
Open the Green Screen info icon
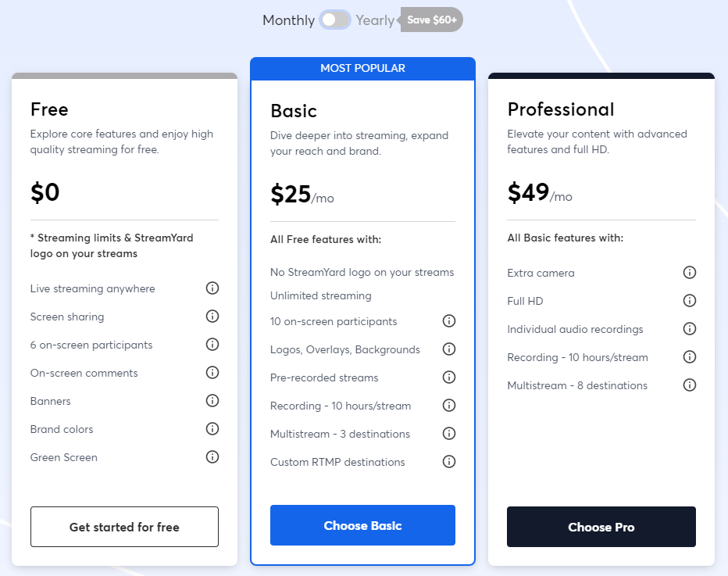tap(212, 456)
